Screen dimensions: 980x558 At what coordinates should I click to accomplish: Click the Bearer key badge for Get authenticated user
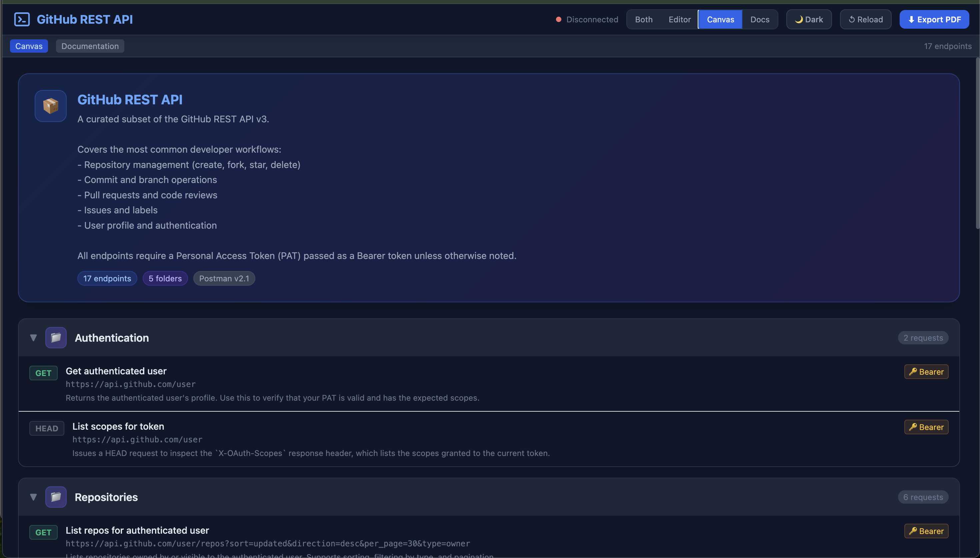pos(926,372)
